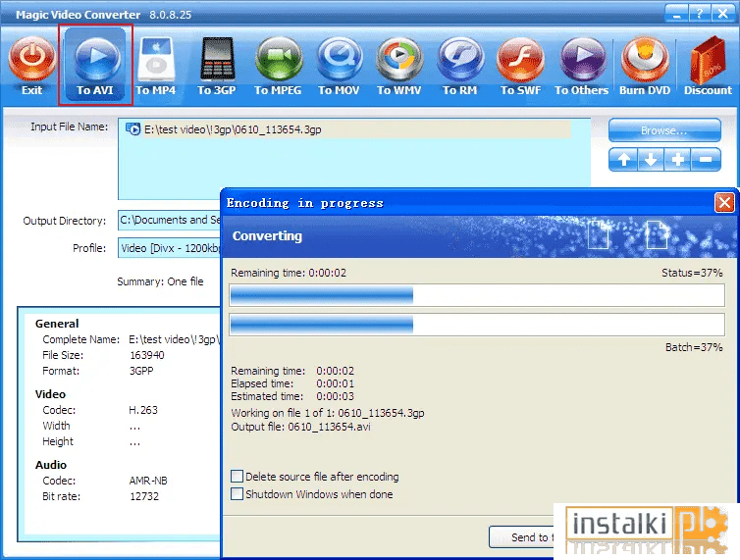Screen dimensions: 740x560
Task: Open the Profile Video Divx dropdown
Action: [x=169, y=248]
